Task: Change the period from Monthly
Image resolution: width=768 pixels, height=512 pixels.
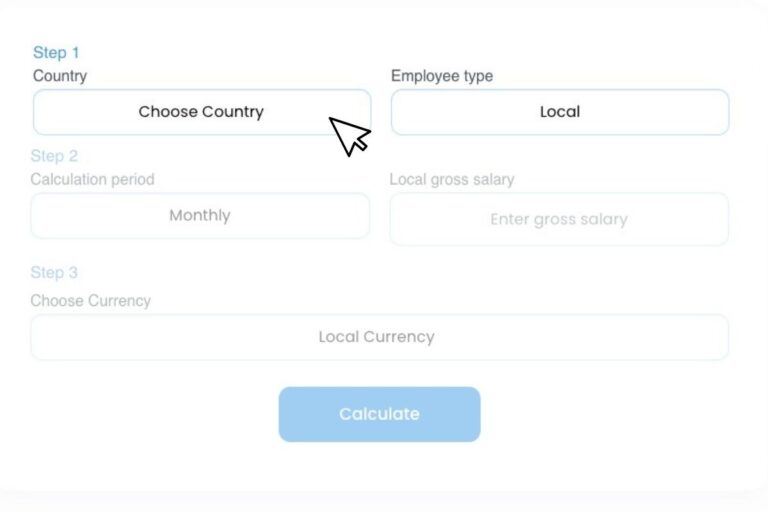Action: (x=200, y=216)
